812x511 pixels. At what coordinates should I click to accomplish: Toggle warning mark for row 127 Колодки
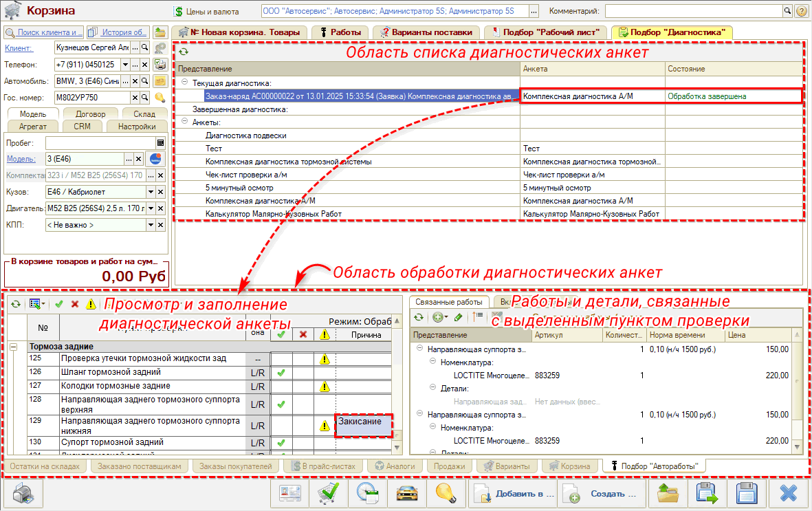(323, 387)
